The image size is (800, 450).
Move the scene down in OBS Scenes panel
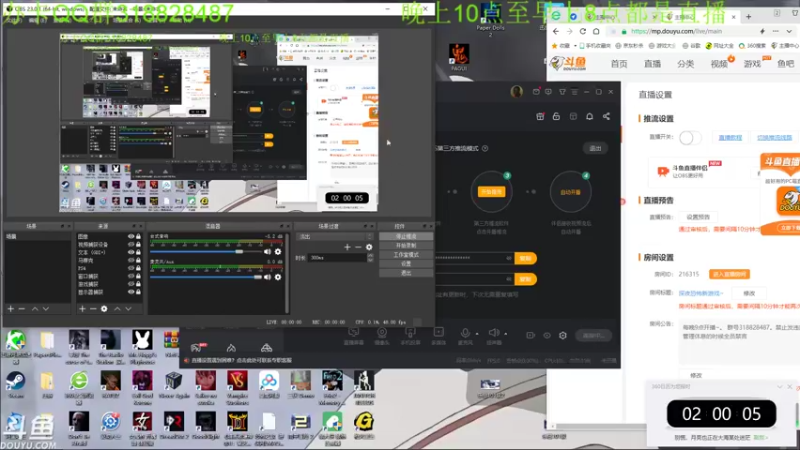46,309
